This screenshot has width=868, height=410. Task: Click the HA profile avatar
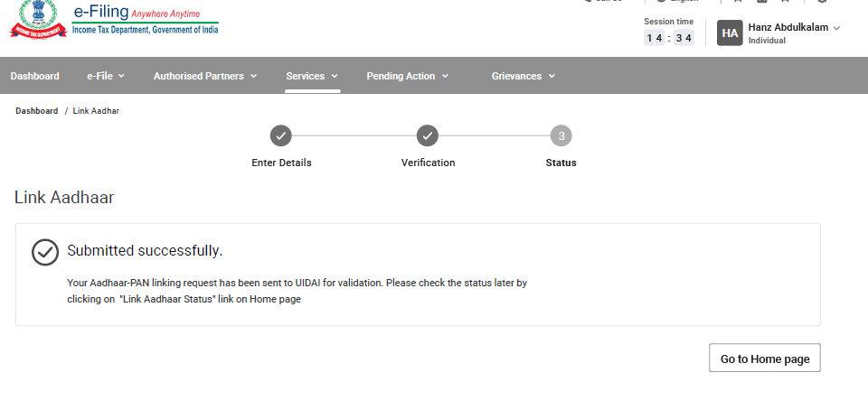tap(730, 33)
